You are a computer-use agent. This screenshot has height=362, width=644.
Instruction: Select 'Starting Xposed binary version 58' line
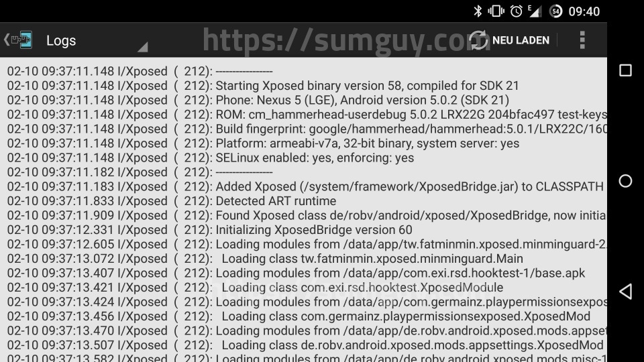pos(263,86)
